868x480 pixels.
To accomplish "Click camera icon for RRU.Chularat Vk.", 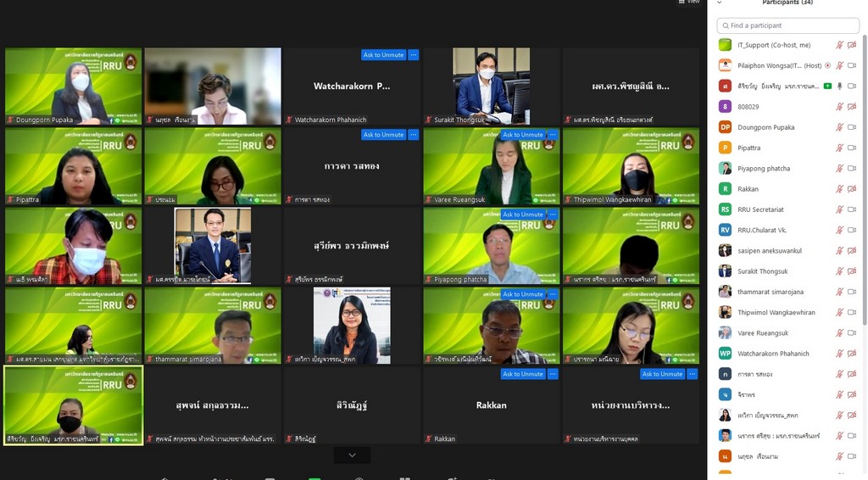I will click(x=852, y=230).
